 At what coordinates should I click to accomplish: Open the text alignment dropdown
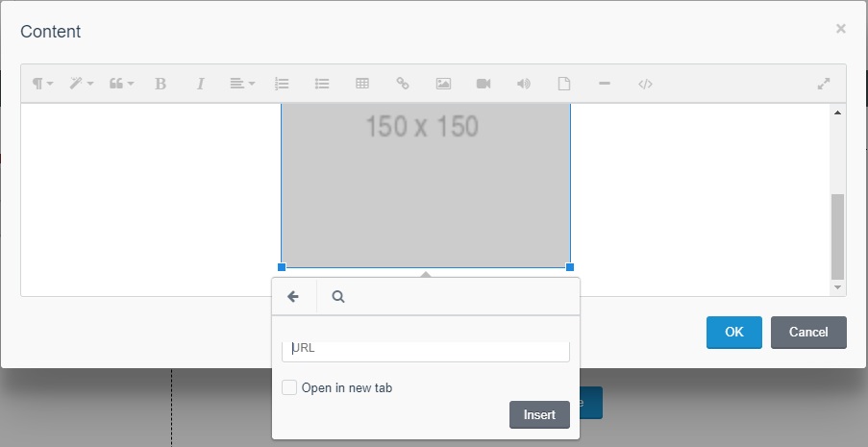pos(242,84)
